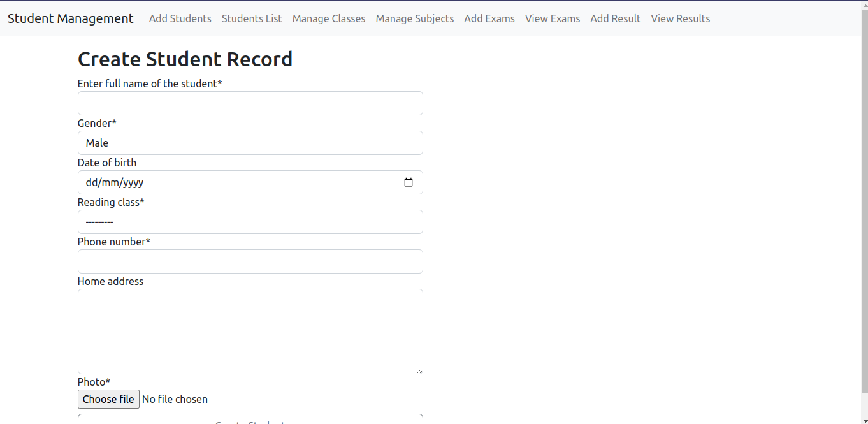Navigate to Add Students

pyautogui.click(x=180, y=18)
